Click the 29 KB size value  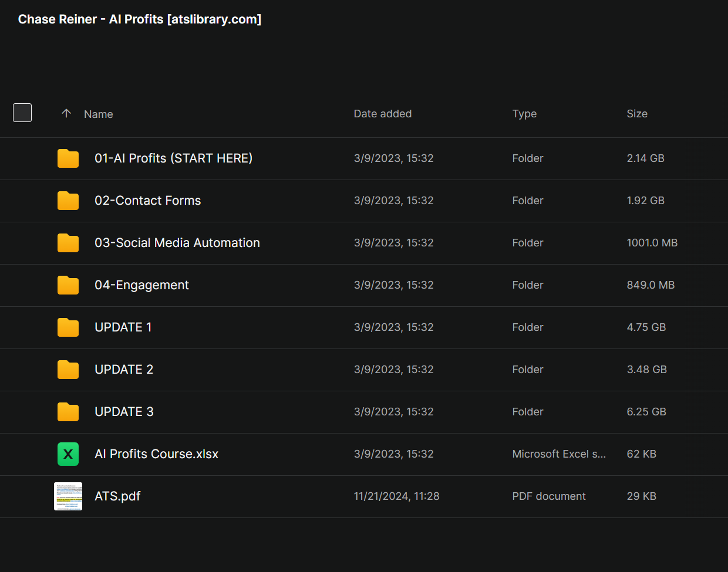click(642, 496)
